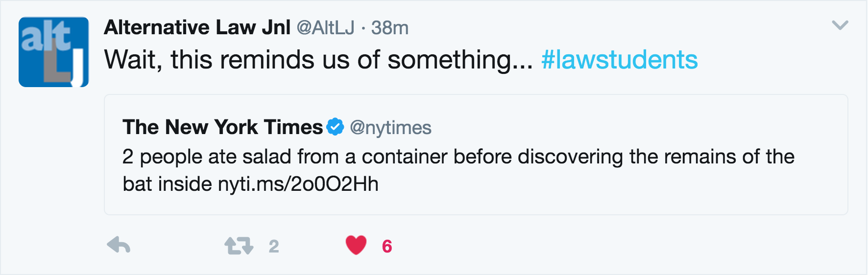
Task: Retweet the AltLJ tweet
Action: pos(239,246)
